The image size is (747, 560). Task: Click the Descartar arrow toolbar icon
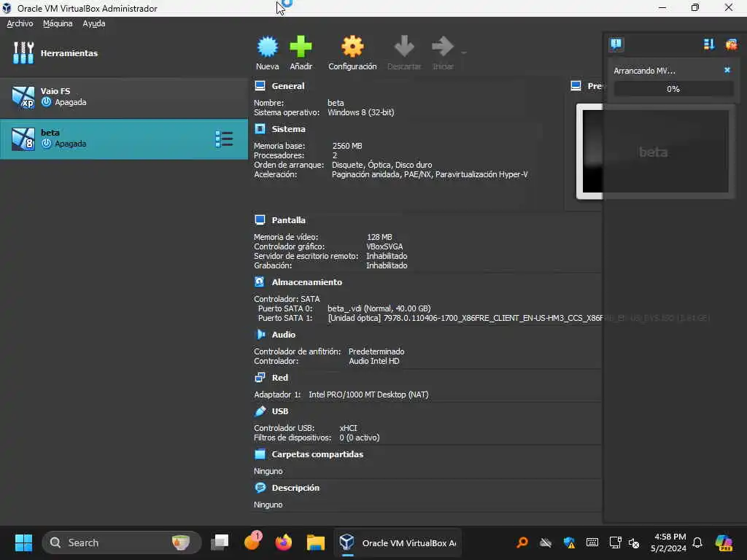404,47
